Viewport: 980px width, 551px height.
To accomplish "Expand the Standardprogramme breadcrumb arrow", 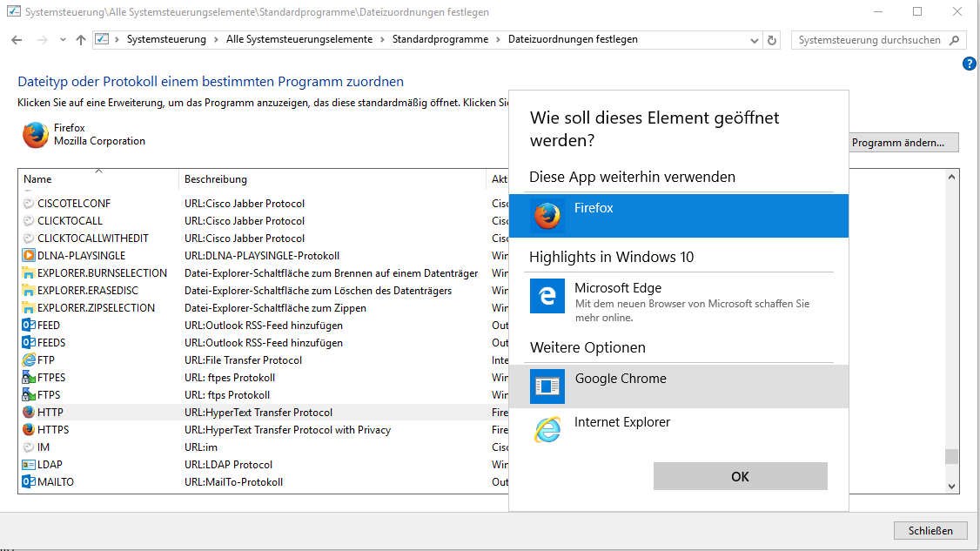I will click(x=498, y=40).
